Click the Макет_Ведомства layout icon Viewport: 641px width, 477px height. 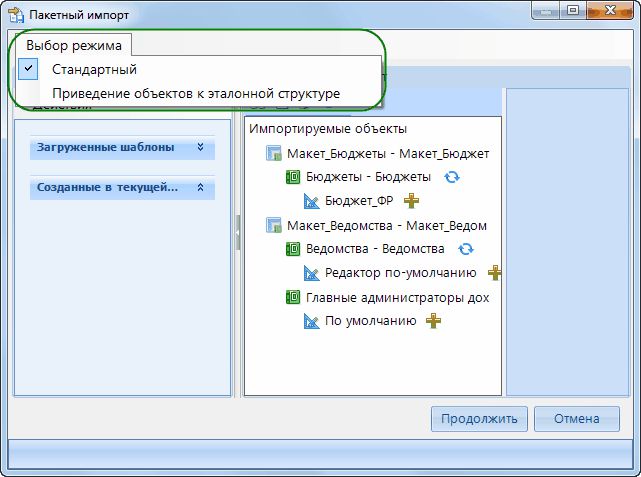[274, 225]
